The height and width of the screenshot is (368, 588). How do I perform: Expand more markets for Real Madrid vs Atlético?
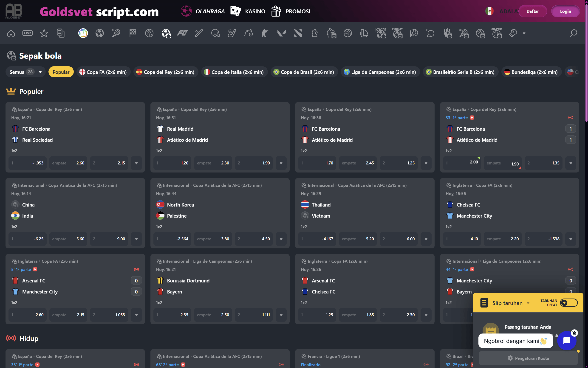281,163
